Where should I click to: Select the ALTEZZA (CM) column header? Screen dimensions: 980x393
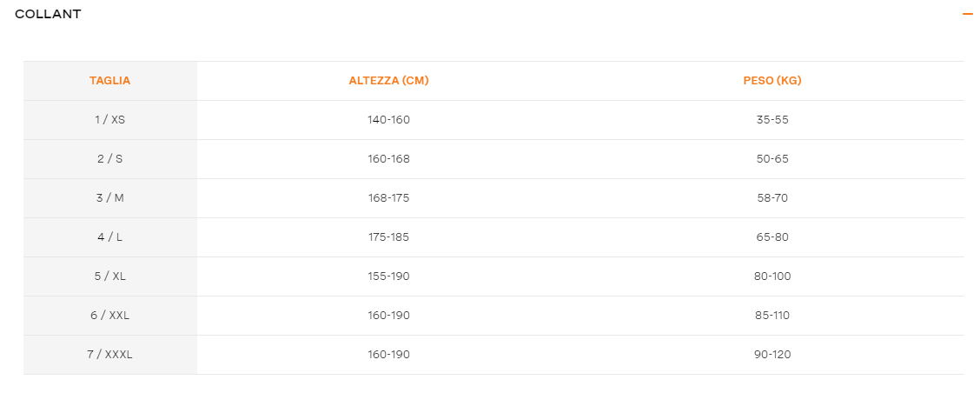(388, 81)
